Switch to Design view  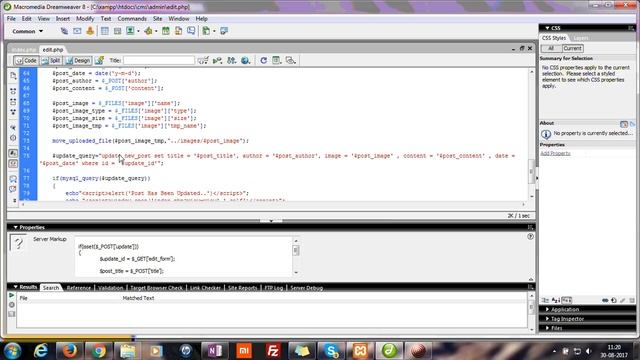click(x=78, y=60)
